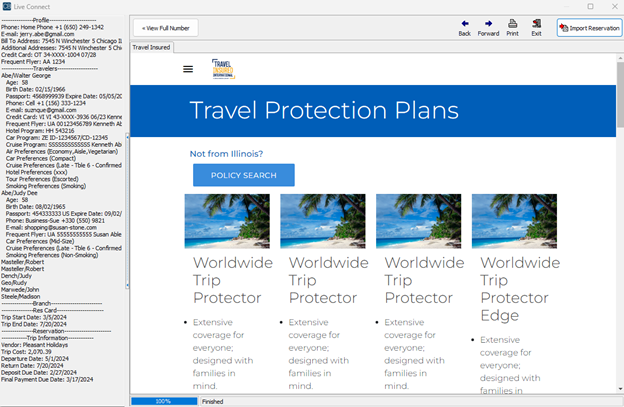The image size is (624, 407).
Task: Click the Finished status text
Action: click(x=213, y=402)
